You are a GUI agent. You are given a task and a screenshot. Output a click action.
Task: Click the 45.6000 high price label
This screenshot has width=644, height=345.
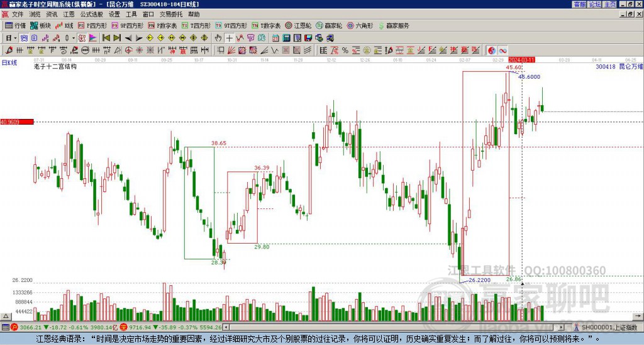(x=530, y=77)
